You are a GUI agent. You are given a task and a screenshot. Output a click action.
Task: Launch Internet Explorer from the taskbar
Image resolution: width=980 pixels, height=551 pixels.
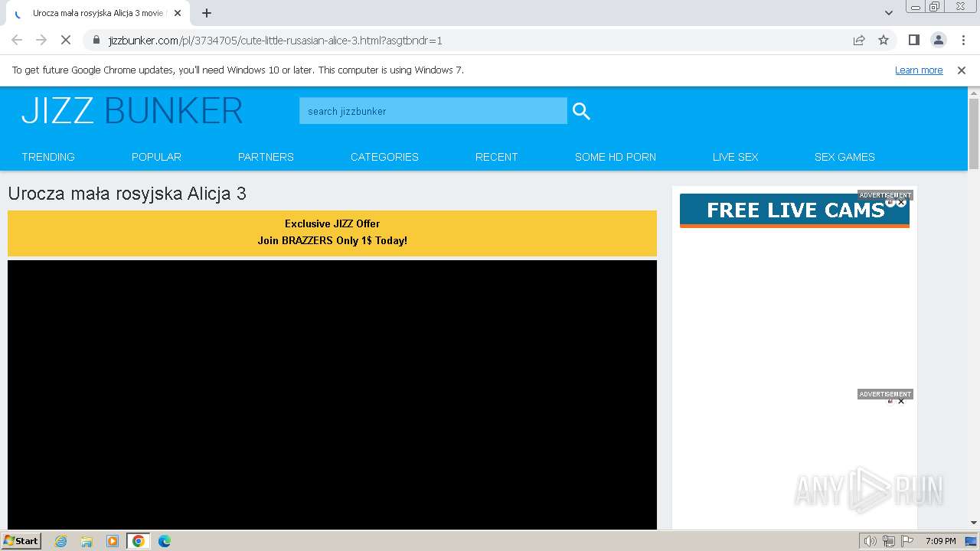(61, 541)
